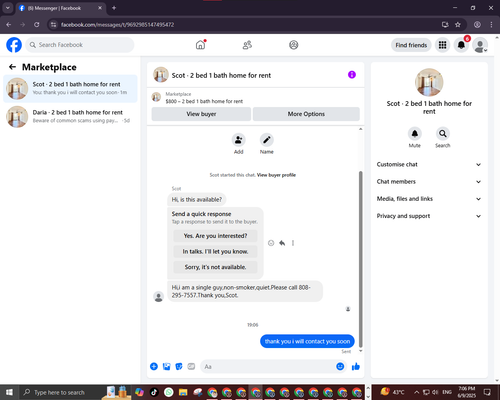Expand Privacy and support section
The width and height of the screenshot is (500, 400).
[x=429, y=216]
